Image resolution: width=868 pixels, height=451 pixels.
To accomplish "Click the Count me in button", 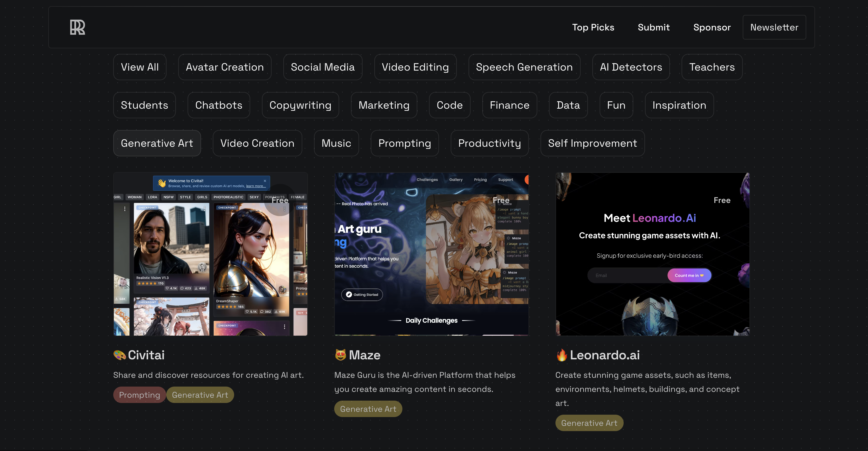I will point(689,275).
